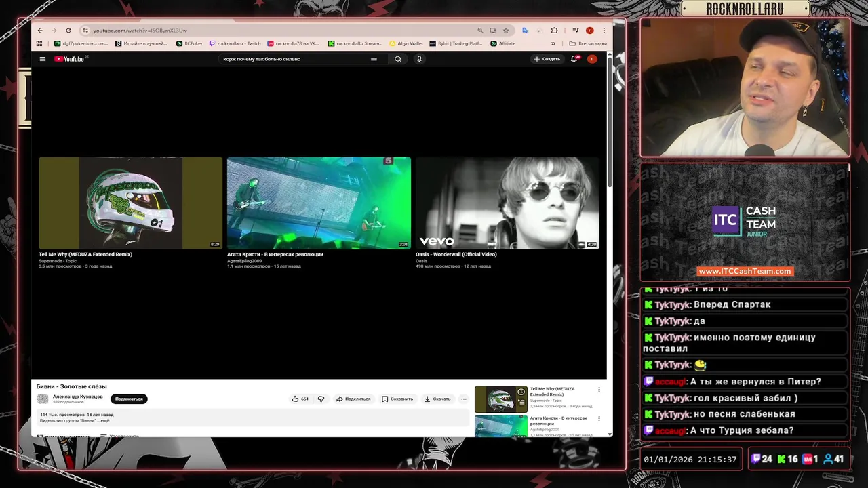868x488 pixels.
Task: Click the Chrome profile avatar in the toolbar
Action: pyautogui.click(x=589, y=30)
